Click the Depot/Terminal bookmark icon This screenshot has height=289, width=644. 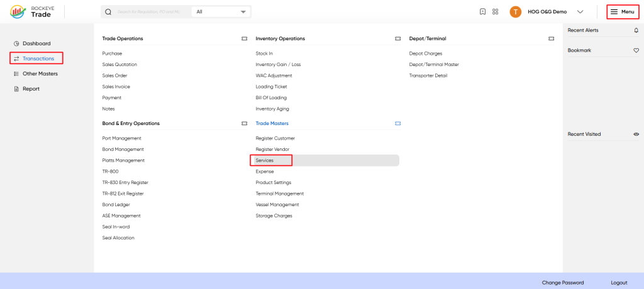(x=551, y=38)
